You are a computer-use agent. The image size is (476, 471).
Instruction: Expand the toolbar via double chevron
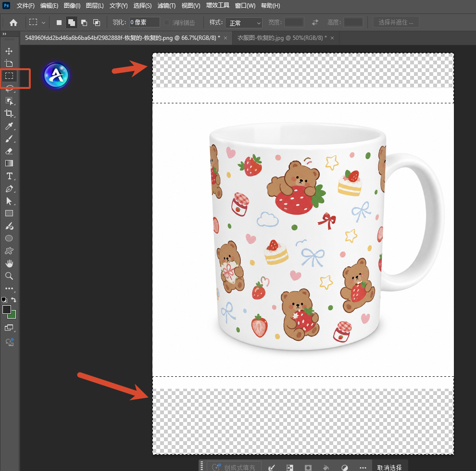click(4, 34)
